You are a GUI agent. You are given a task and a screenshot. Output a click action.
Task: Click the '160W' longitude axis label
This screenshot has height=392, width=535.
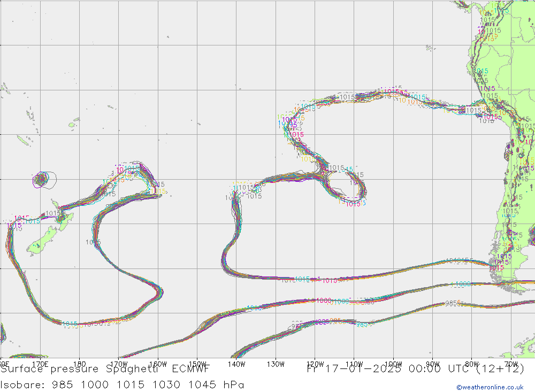coord(158,364)
